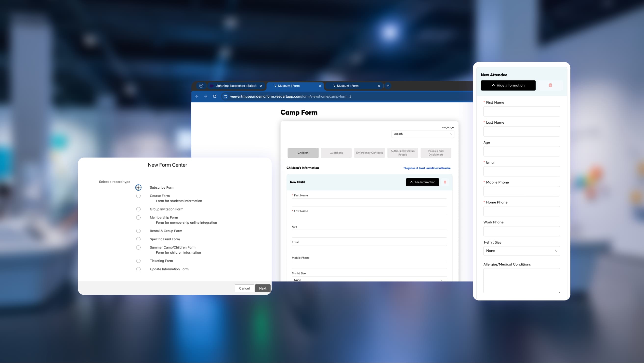Click the browser profile icon left of the tabs

[201, 86]
